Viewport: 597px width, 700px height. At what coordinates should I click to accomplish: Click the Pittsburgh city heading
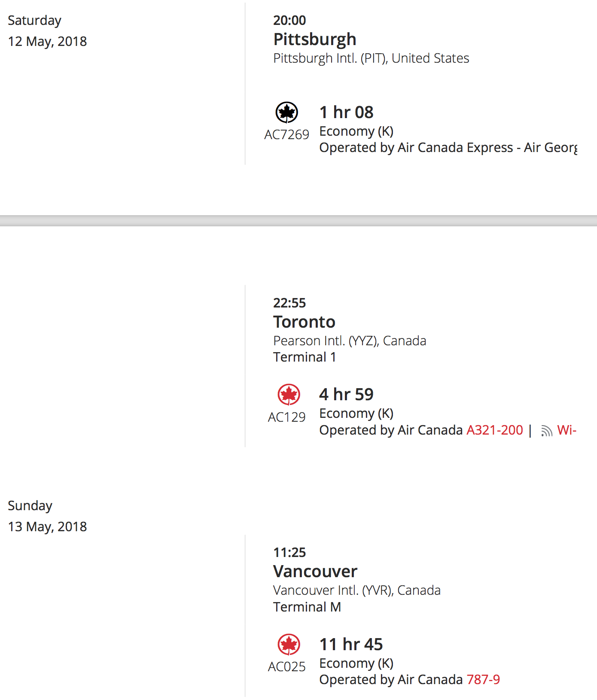[315, 40]
